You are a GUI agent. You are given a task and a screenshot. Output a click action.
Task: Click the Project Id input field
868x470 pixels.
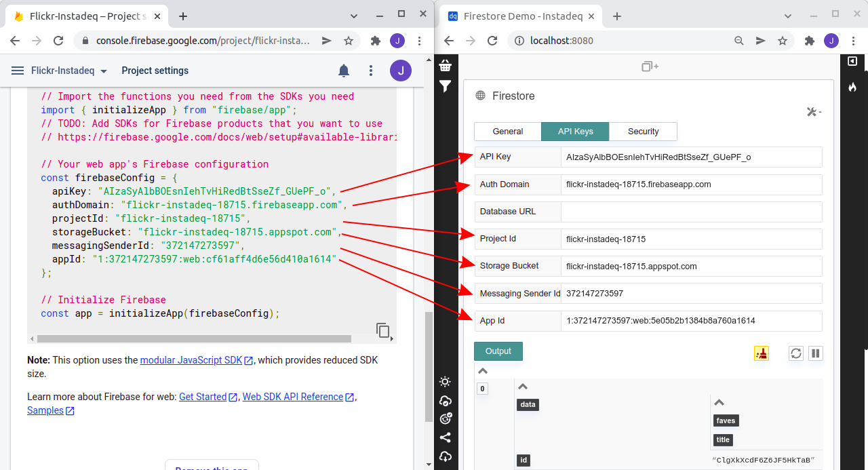[692, 239]
